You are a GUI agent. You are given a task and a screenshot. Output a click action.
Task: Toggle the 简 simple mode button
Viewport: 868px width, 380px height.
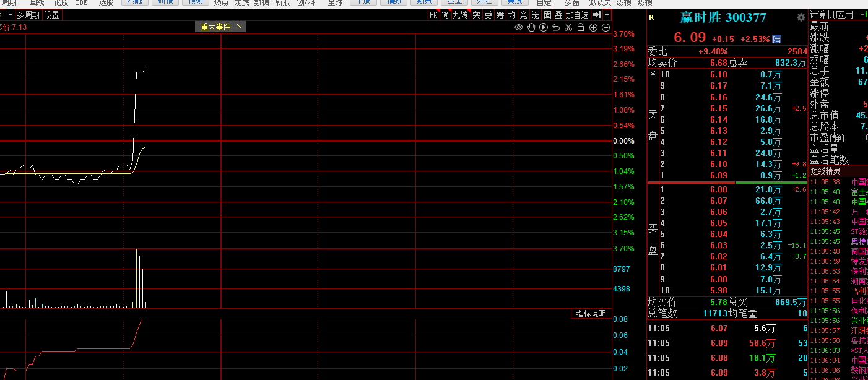click(x=445, y=15)
